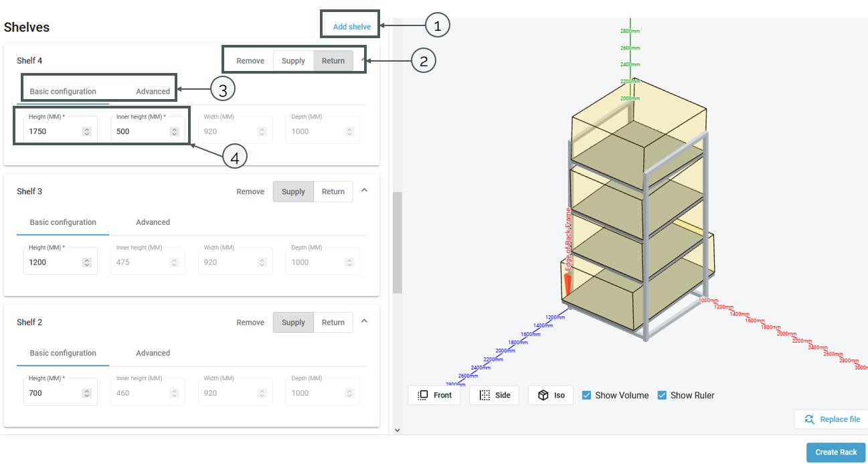Collapse the Shelf 3 panel
Screen dimensions: 868x464
pos(364,190)
